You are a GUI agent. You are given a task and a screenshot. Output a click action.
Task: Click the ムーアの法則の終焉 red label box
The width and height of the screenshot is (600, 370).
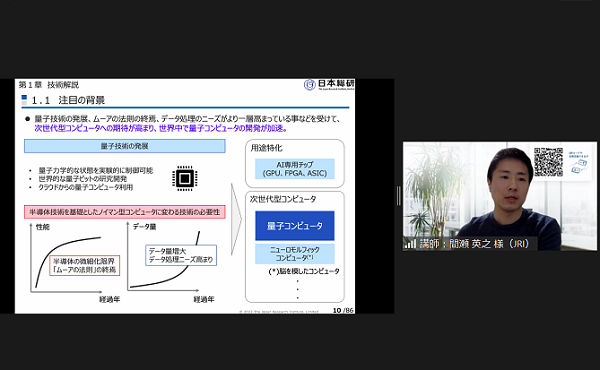tap(85, 266)
